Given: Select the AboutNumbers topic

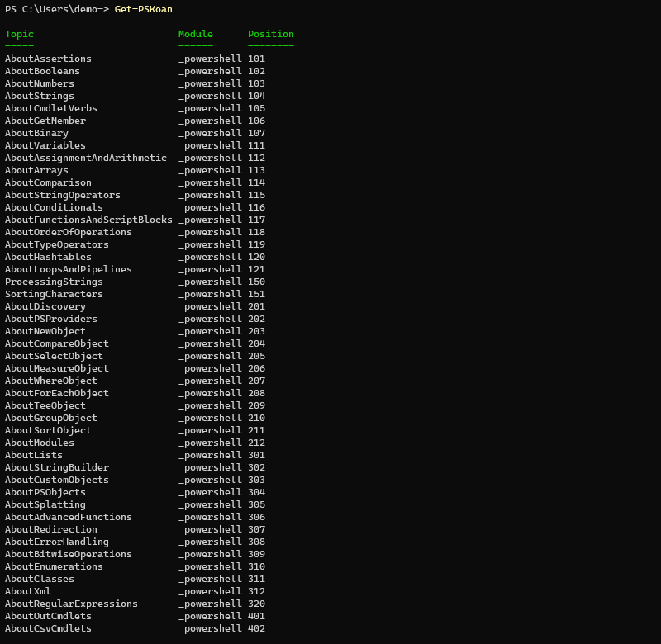Looking at the screenshot, I should pos(40,83).
